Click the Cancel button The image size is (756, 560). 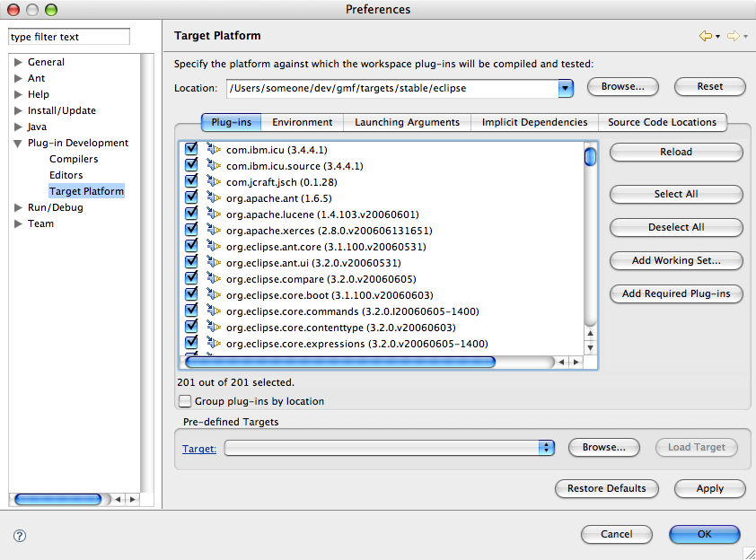point(616,534)
